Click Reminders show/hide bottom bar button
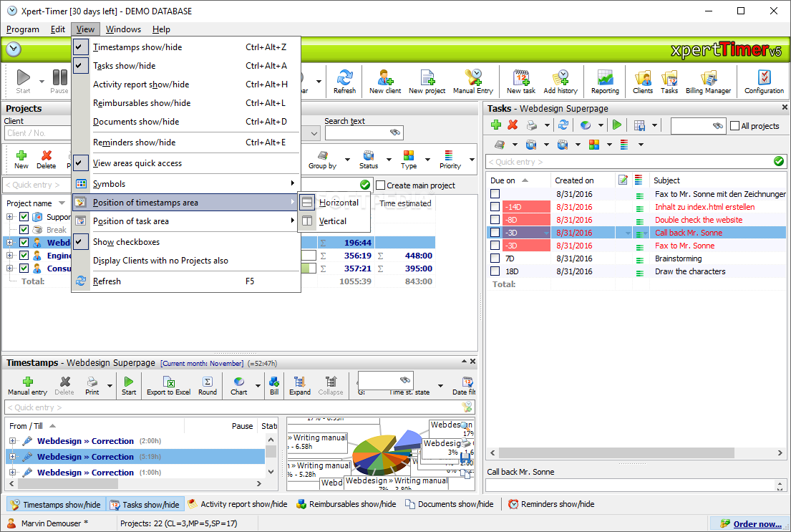This screenshot has height=532, width=791. click(x=551, y=504)
